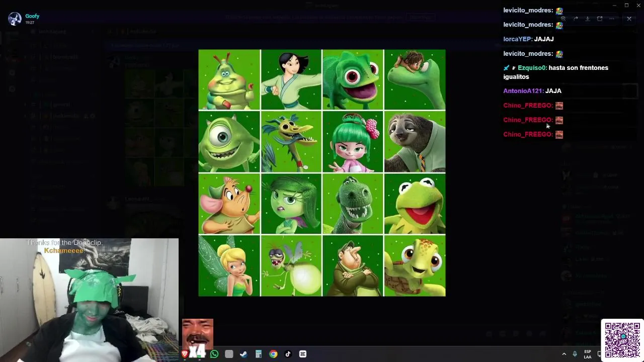Viewport: 644px width, 362px height.
Task: Click the Flash sloth tile
Action: point(415,142)
